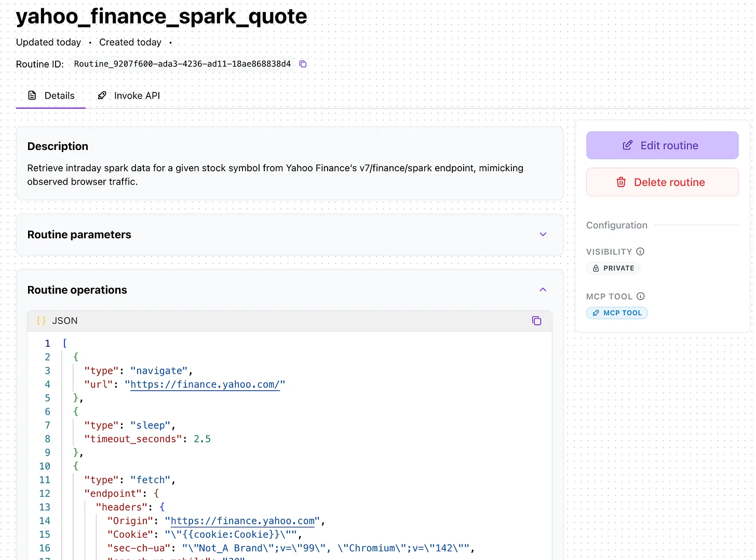
Task: Click the lock icon on the PRIVATE badge
Action: click(x=596, y=268)
